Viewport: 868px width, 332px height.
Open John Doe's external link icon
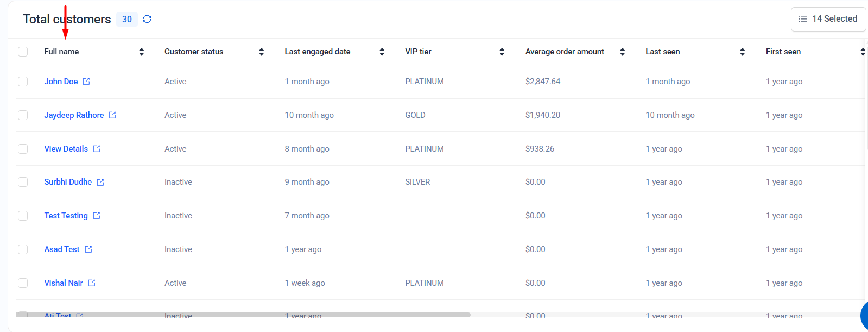[86, 82]
